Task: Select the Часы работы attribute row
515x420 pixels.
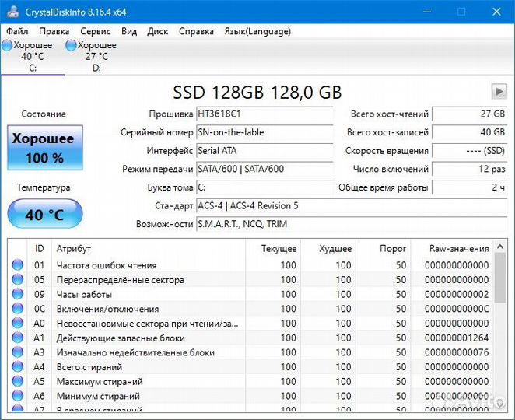Action: click(250, 294)
